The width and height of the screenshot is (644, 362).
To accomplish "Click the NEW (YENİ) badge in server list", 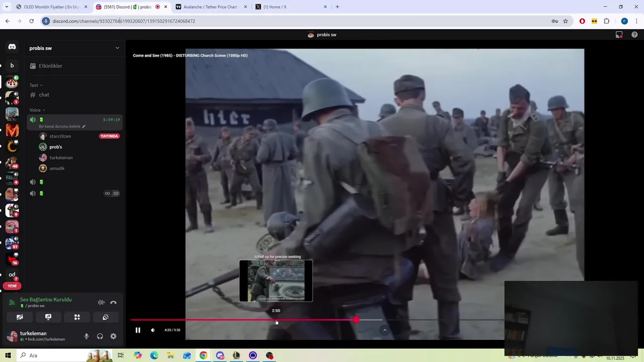I will tap(12, 286).
